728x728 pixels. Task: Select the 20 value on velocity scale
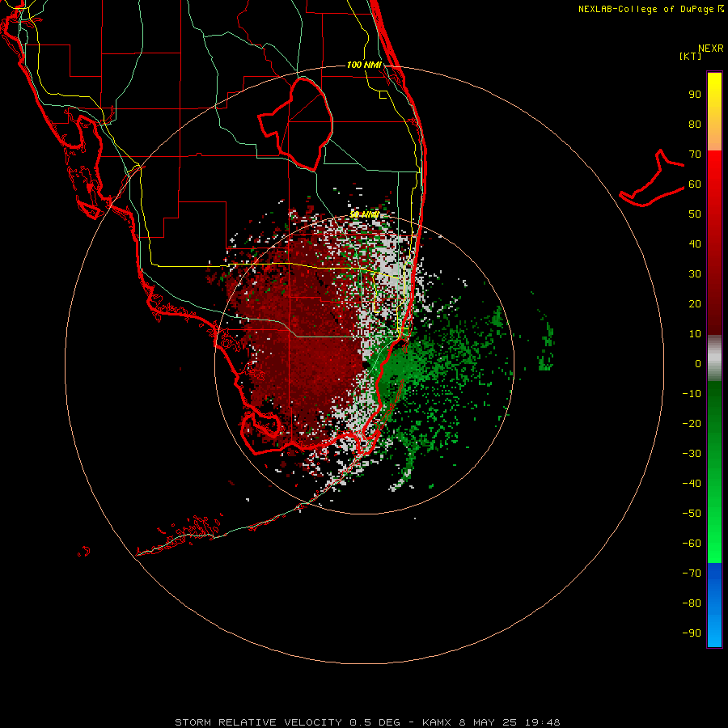695,304
